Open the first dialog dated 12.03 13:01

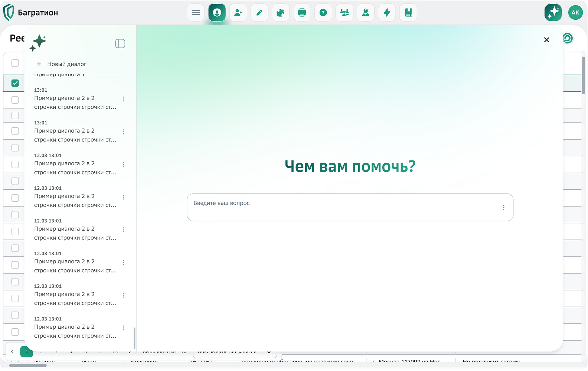(76, 164)
